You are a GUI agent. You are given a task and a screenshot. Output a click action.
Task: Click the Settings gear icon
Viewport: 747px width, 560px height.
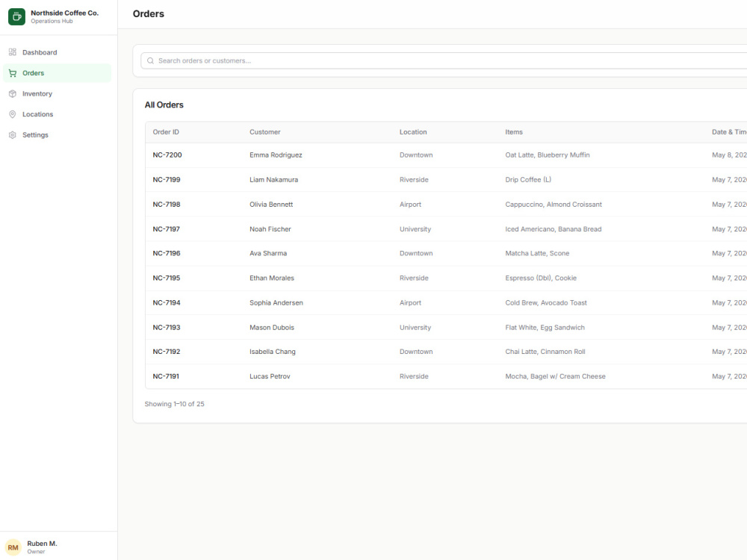pos(13,134)
